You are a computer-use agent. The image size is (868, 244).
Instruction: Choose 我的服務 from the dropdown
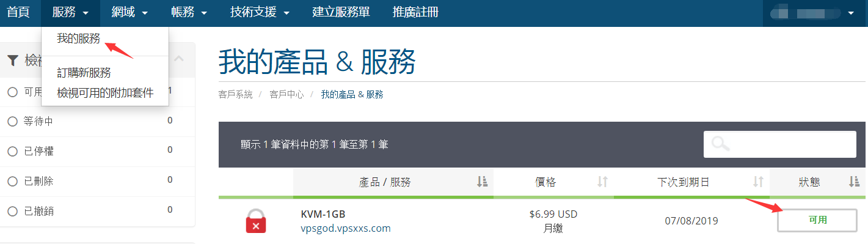click(x=79, y=38)
